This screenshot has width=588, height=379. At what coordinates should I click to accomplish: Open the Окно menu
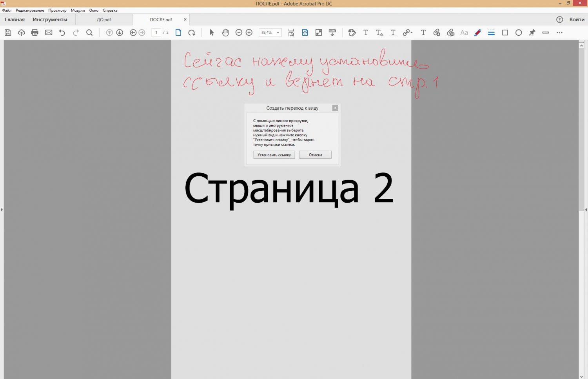coord(94,10)
